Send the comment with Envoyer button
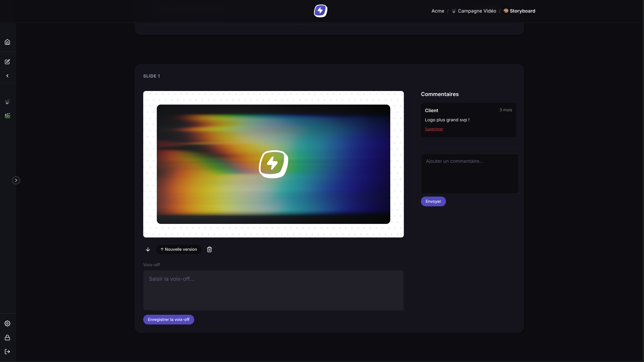Image resolution: width=644 pixels, height=362 pixels. tap(433, 201)
